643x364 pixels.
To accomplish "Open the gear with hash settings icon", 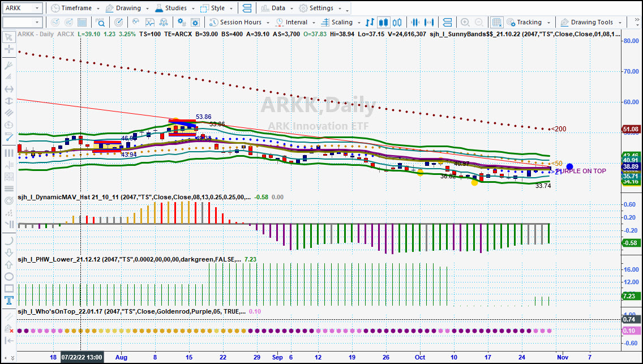I will pos(181,22).
